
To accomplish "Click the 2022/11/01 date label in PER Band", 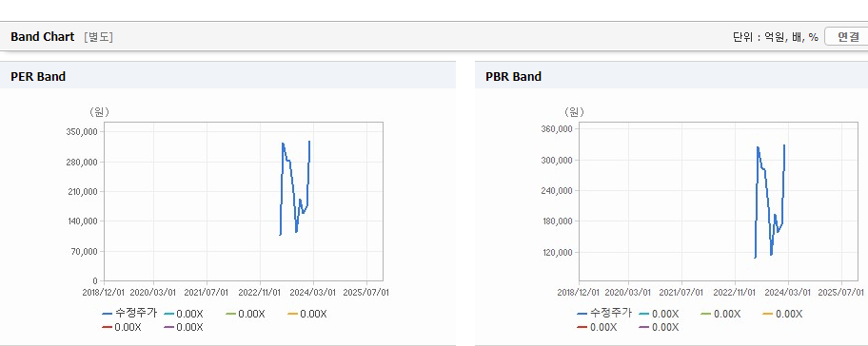I will tap(260, 292).
